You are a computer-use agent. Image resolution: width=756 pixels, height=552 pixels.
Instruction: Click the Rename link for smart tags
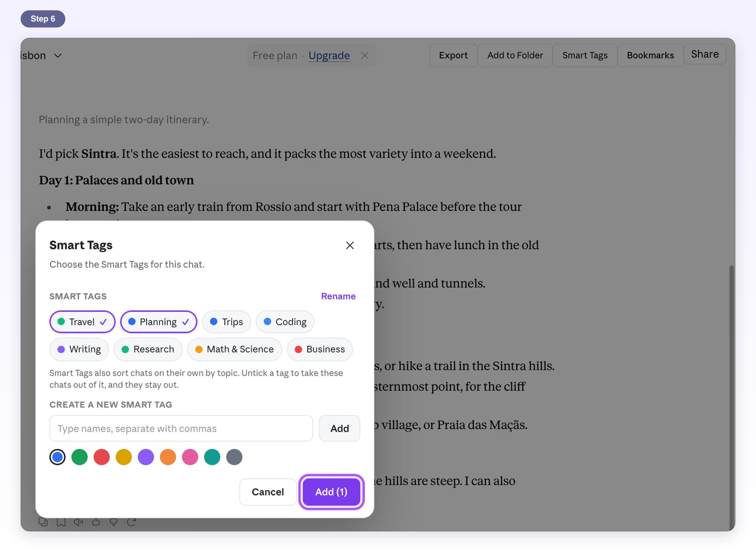tap(338, 296)
